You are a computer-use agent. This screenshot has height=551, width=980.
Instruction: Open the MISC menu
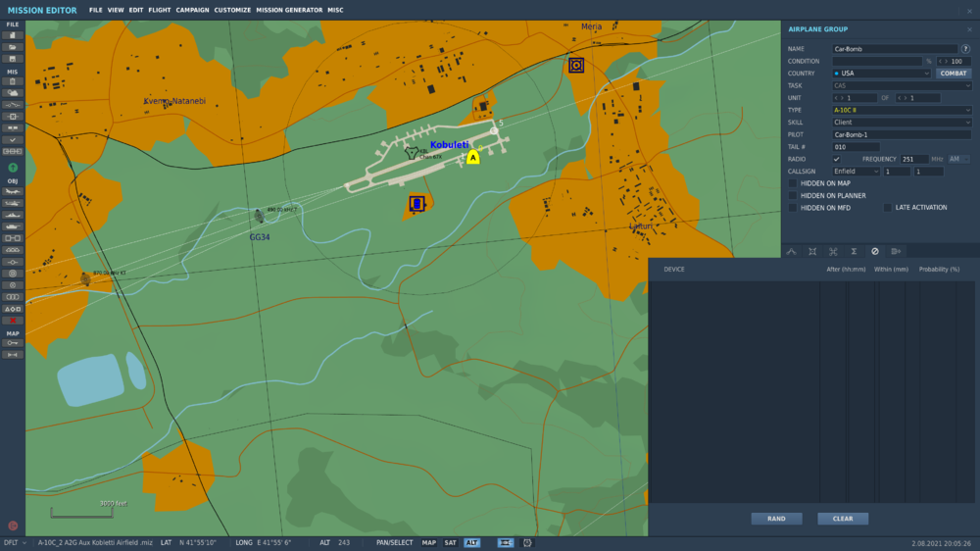click(x=335, y=10)
